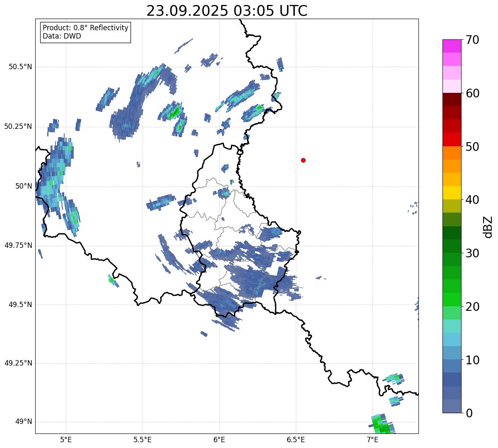Click the colorbar tick label 60
The height and width of the screenshot is (448, 498).
tap(472, 93)
